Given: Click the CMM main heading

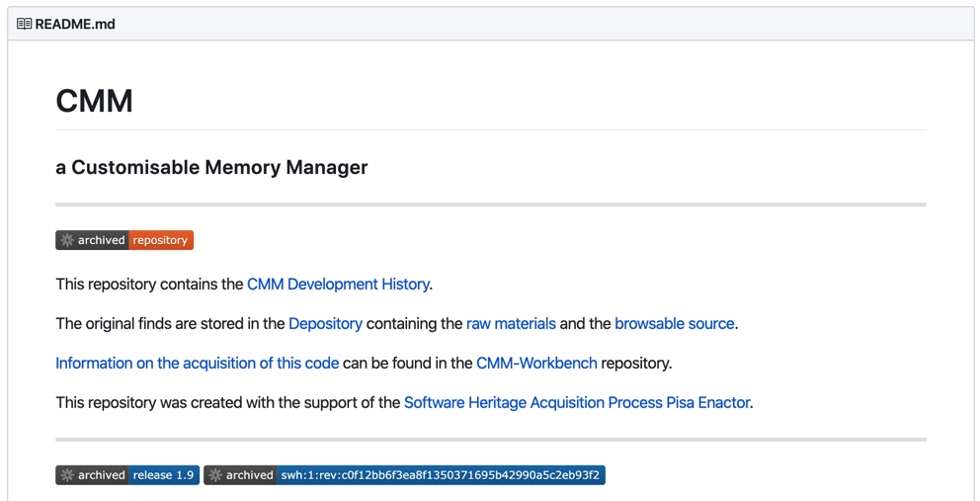Looking at the screenshot, I should [x=94, y=101].
